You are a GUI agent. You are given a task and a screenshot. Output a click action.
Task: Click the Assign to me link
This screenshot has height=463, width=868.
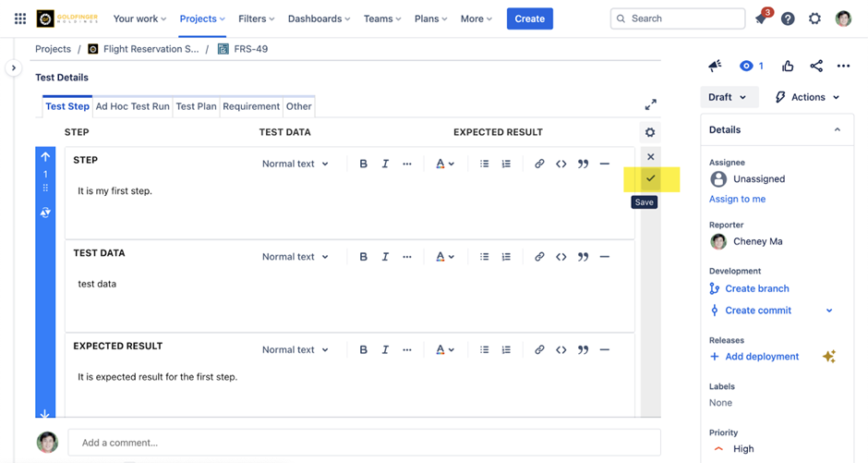[737, 199]
